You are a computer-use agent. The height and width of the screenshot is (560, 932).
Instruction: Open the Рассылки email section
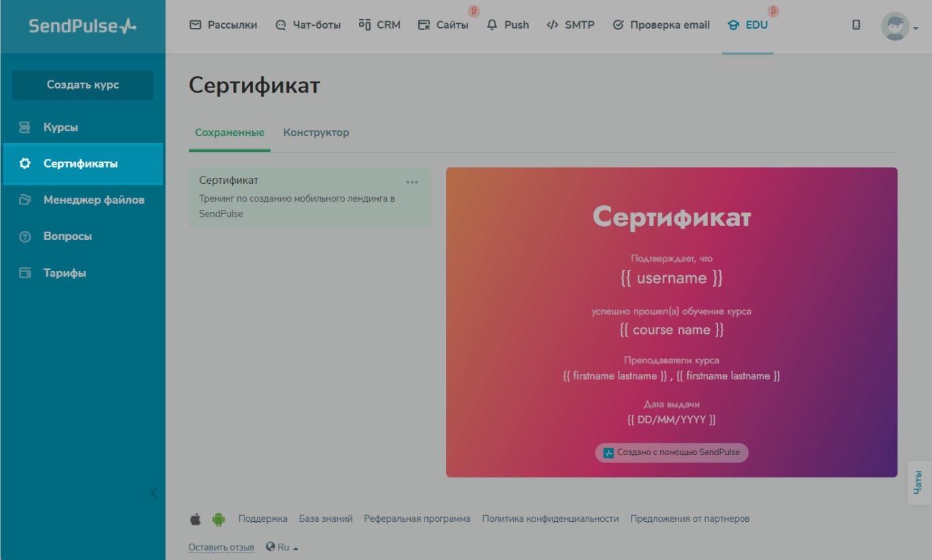pos(223,25)
